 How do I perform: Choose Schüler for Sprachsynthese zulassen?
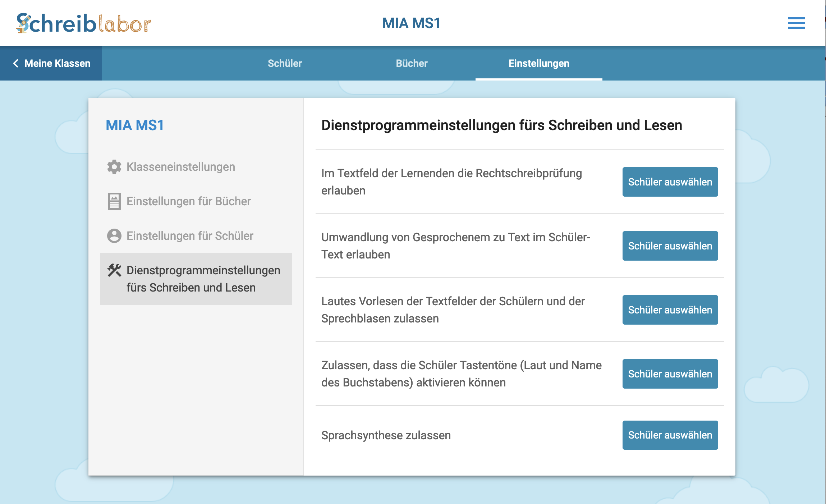click(x=670, y=435)
